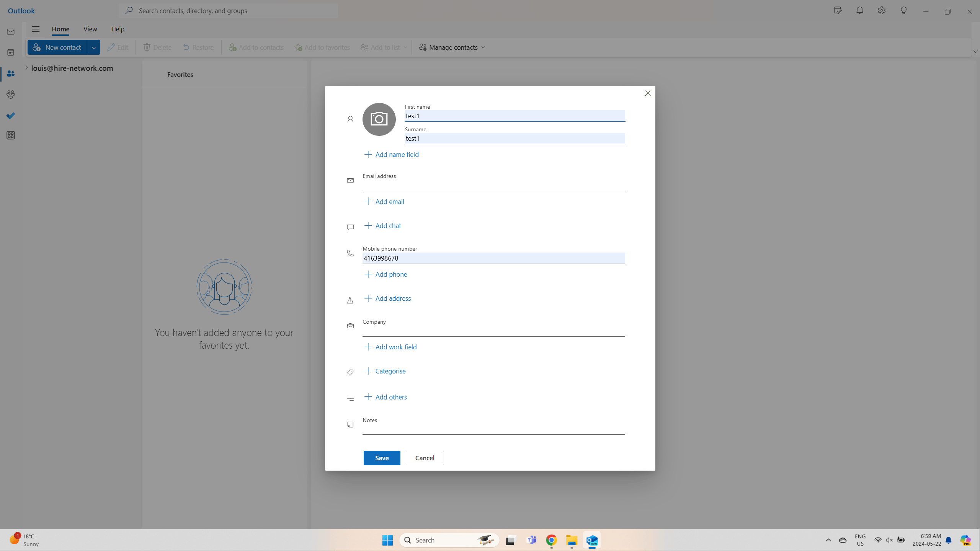Open the Calendar app in the sidebar
Viewport: 980px width, 551px height.
pos(10,52)
